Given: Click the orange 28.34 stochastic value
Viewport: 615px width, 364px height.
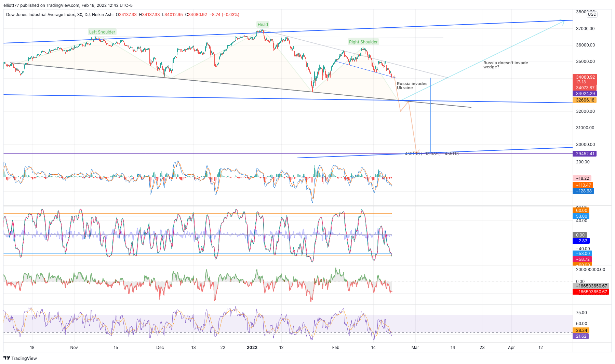Looking at the screenshot, I should click(x=581, y=331).
